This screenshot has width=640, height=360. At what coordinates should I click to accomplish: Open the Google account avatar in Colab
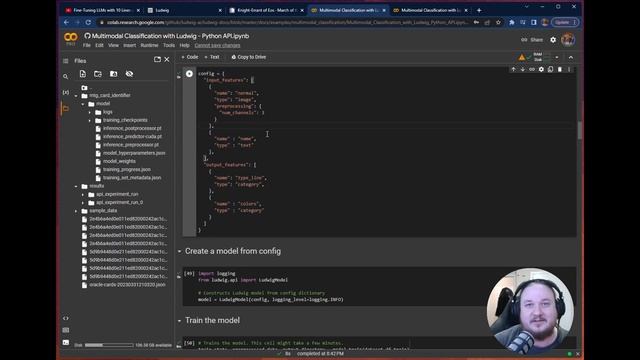coord(568,40)
